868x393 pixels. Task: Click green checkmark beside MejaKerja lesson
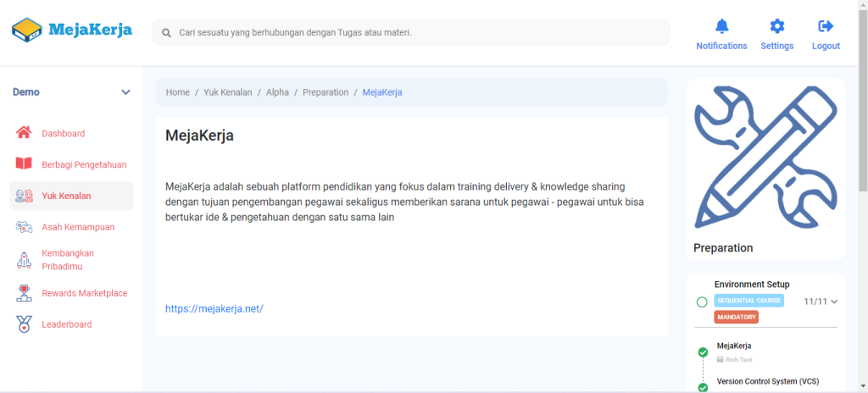(x=703, y=352)
